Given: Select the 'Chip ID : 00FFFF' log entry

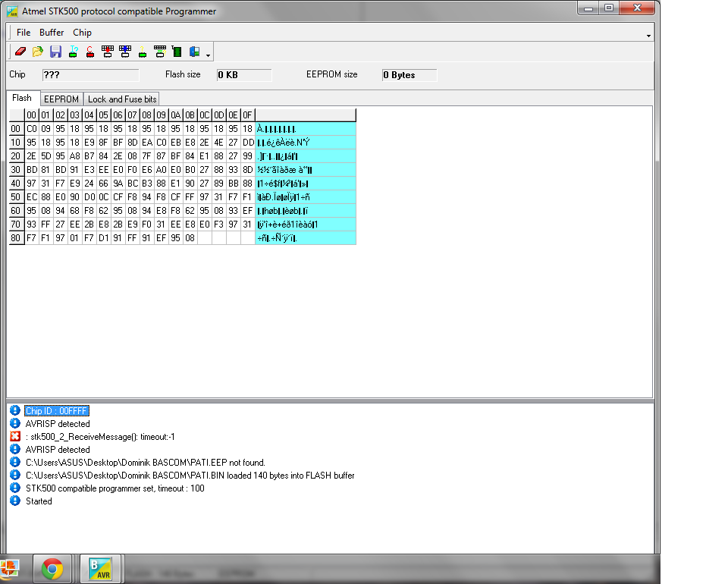Looking at the screenshot, I should (x=57, y=411).
